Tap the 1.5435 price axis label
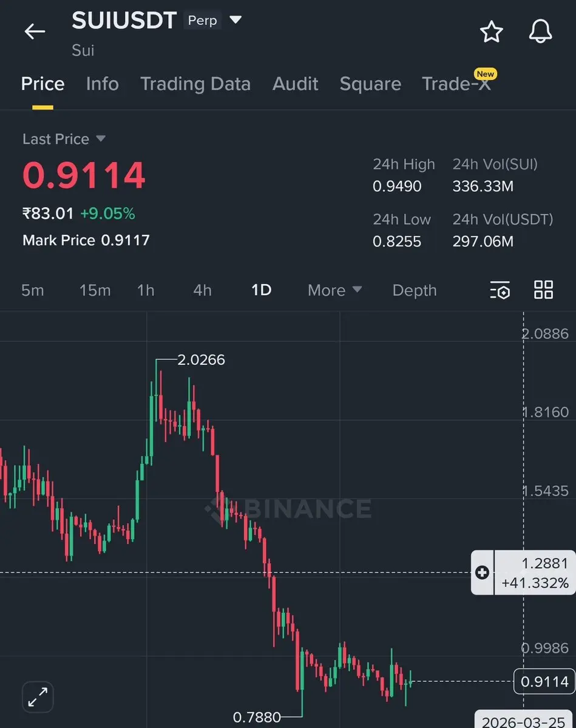The width and height of the screenshot is (576, 728). click(x=546, y=491)
